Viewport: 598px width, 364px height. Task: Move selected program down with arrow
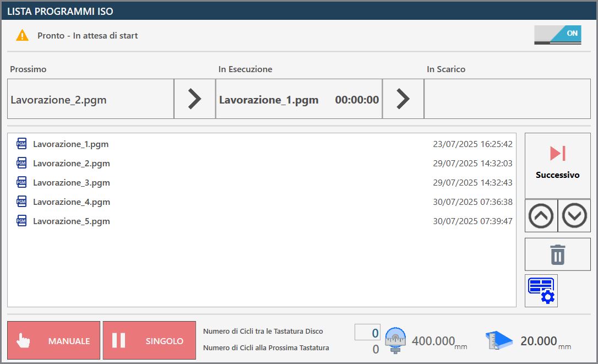(574, 215)
